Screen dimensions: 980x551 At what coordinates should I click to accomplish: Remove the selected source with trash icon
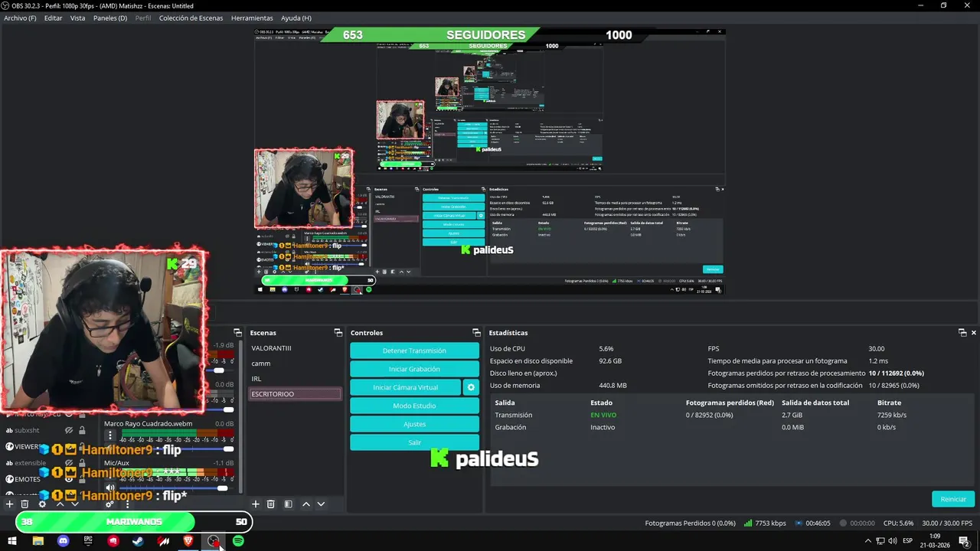[x=24, y=504]
